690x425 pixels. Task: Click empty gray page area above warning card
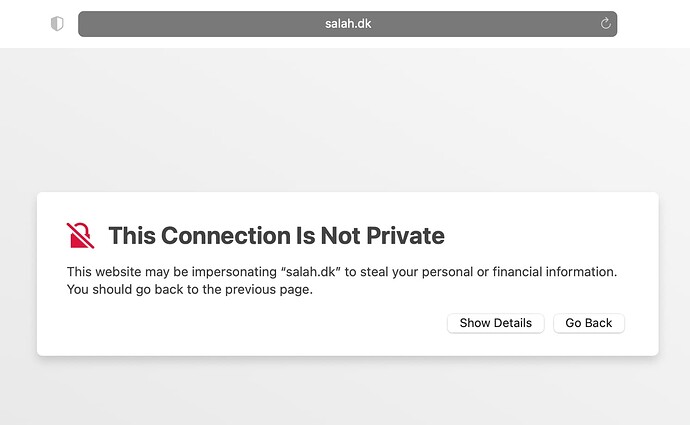pyautogui.click(x=345, y=119)
